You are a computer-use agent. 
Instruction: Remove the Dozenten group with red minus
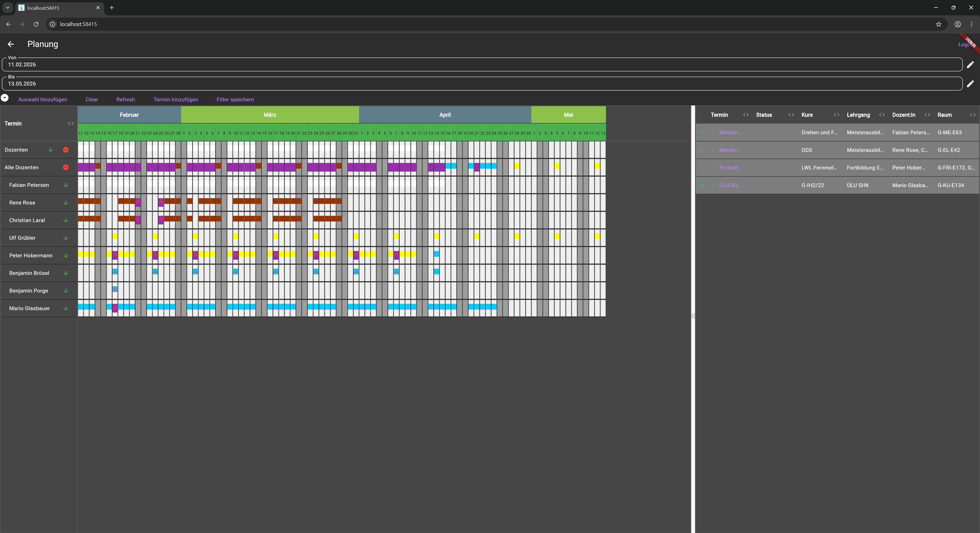66,150
